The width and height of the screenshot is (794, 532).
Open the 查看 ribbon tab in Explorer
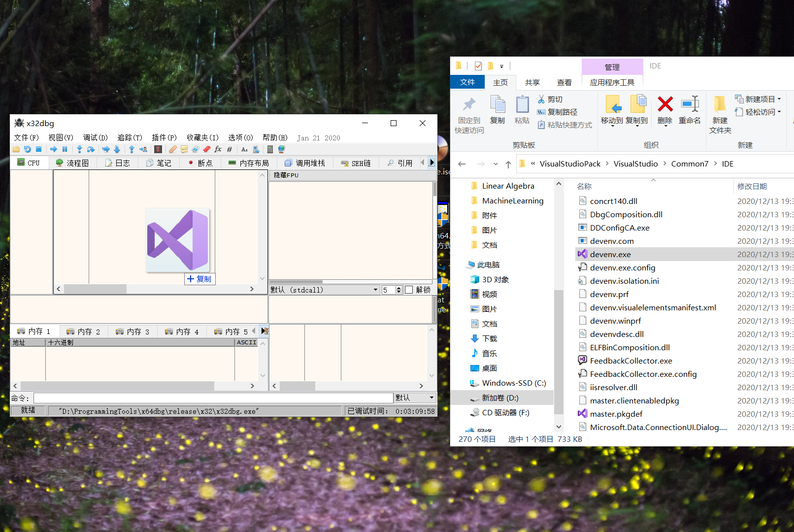(x=564, y=82)
